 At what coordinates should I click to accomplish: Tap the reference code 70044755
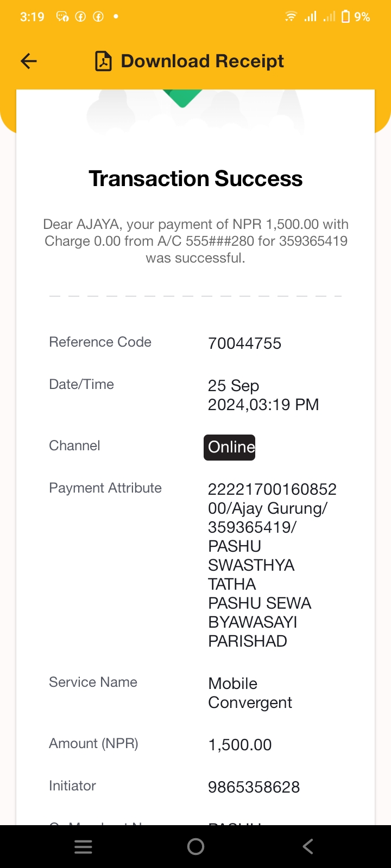tap(245, 343)
